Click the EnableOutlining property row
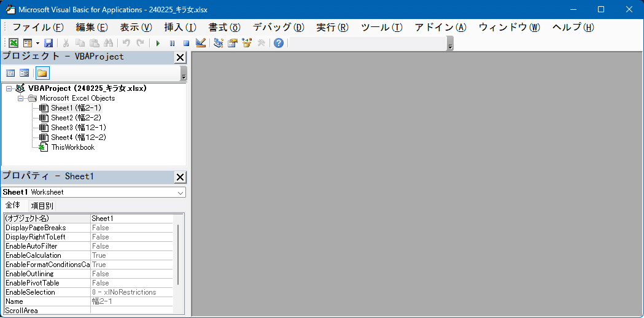 coord(88,274)
